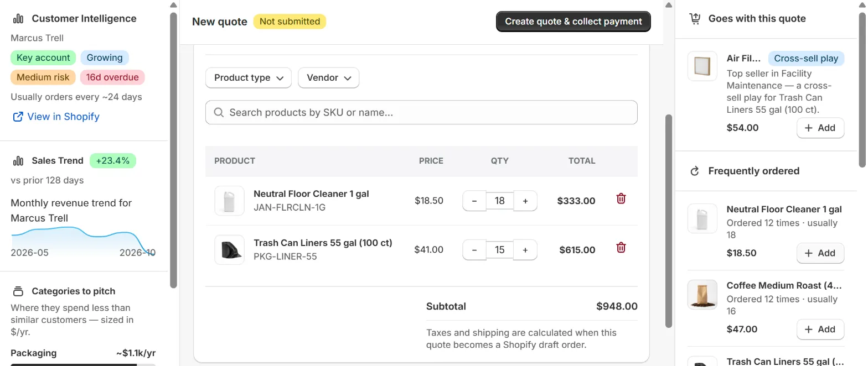
Task: Click SKU JAN-FLRCLN-1G
Action: 290,208
